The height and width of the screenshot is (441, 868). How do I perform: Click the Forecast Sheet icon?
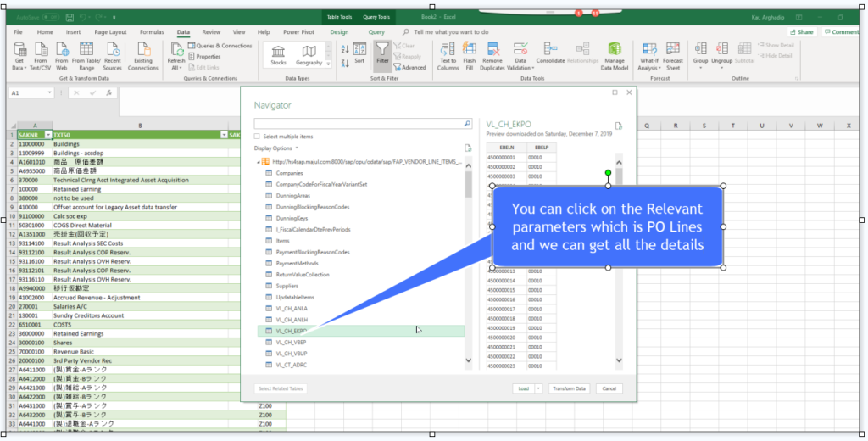pyautogui.click(x=673, y=56)
